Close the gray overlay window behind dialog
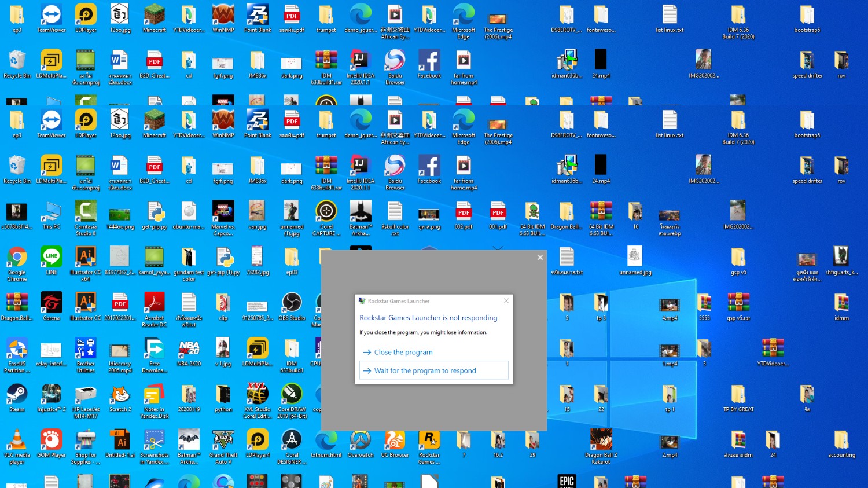868x488 pixels. [540, 258]
